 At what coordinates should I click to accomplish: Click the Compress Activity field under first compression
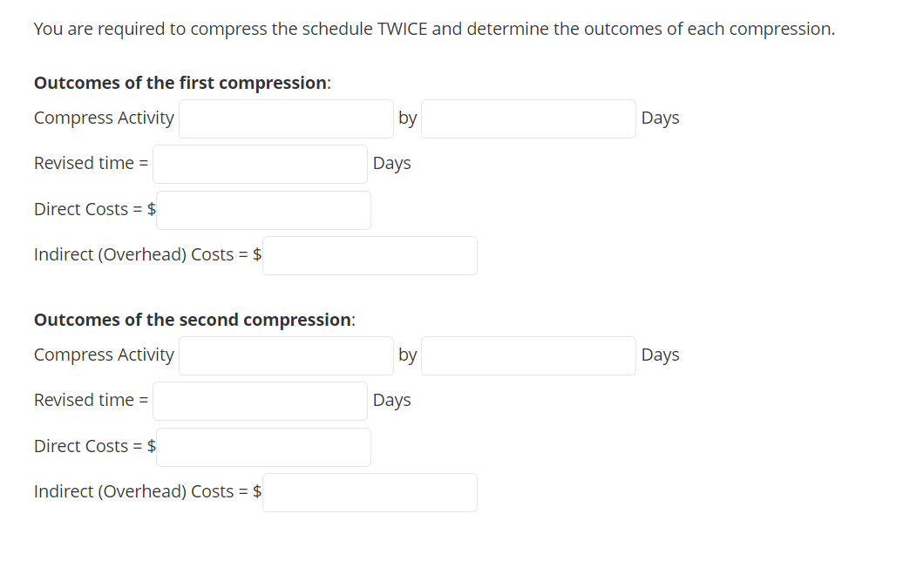[x=285, y=118]
